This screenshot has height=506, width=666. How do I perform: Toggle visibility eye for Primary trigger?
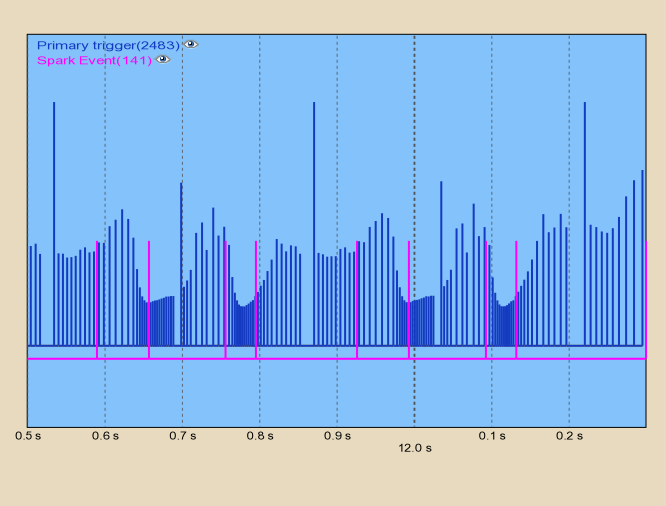click(x=191, y=44)
